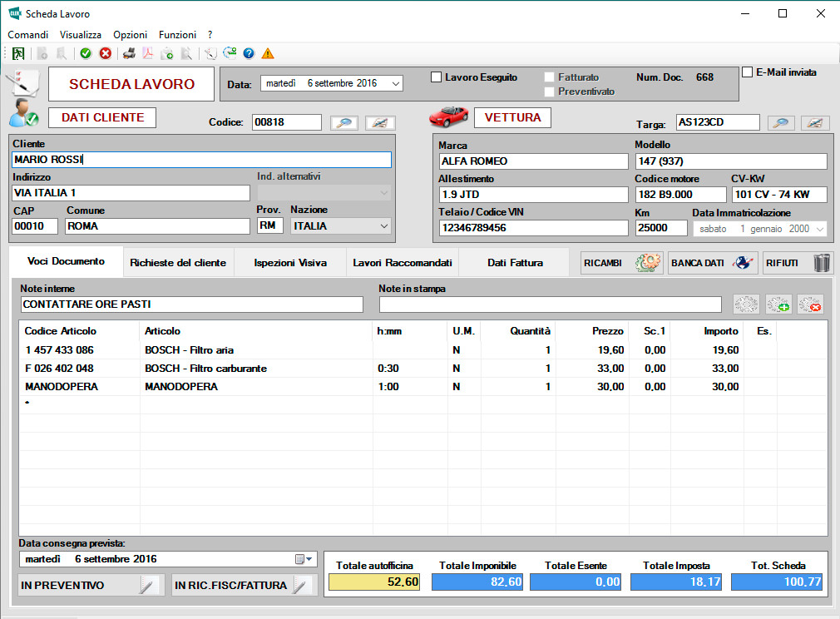
Task: Click the green exit door toolbar icon
Action: (18, 53)
